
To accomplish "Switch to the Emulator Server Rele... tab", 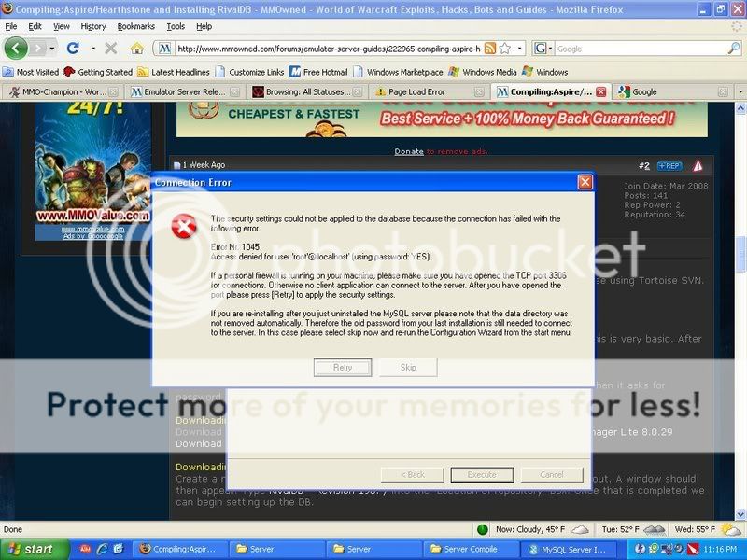I will click(x=184, y=91).
